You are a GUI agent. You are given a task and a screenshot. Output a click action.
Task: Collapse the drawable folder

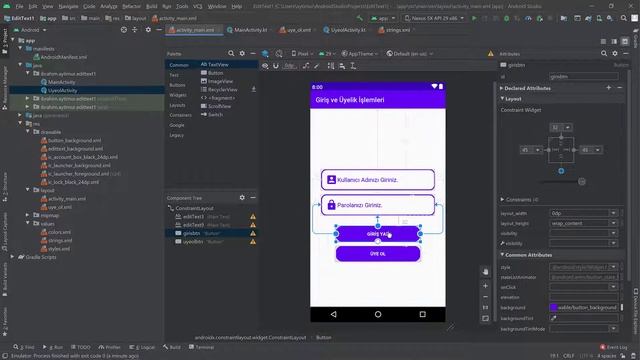tap(28, 132)
